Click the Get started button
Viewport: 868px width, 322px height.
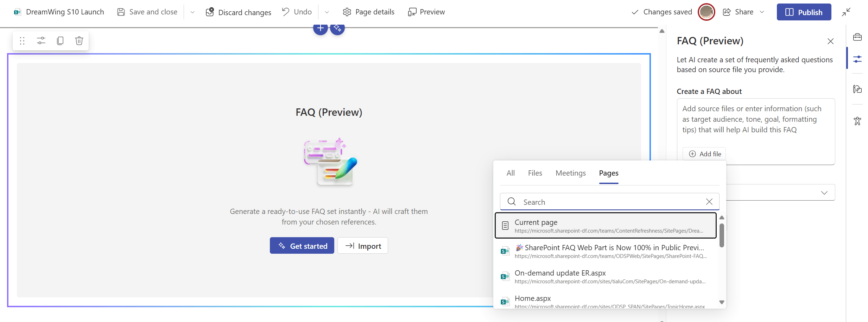302,245
